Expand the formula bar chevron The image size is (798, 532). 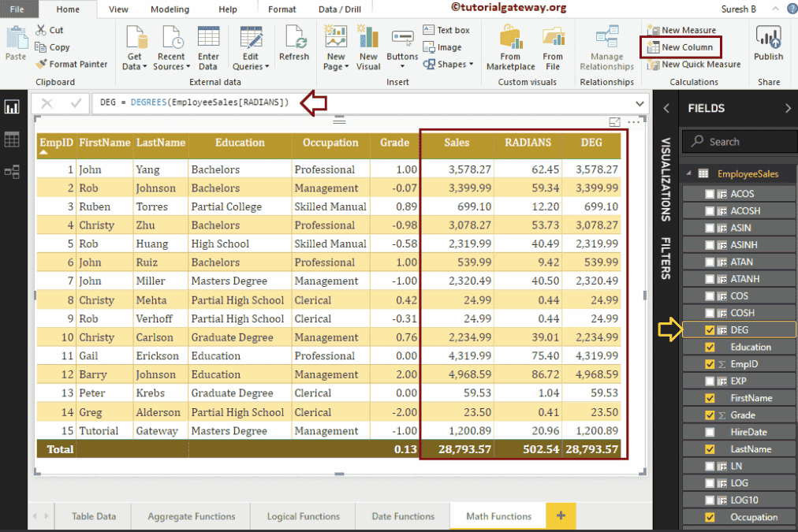[640, 103]
